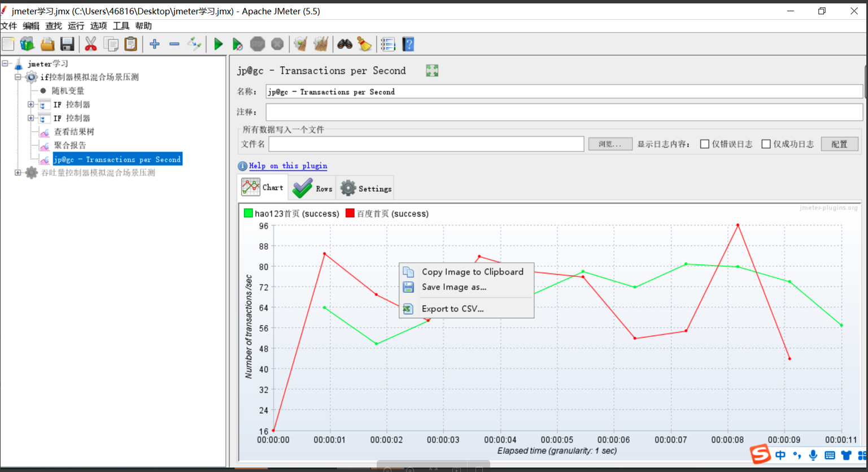Click the shirt skin icon in IME bar
This screenshot has width=868, height=472.
pyautogui.click(x=846, y=455)
